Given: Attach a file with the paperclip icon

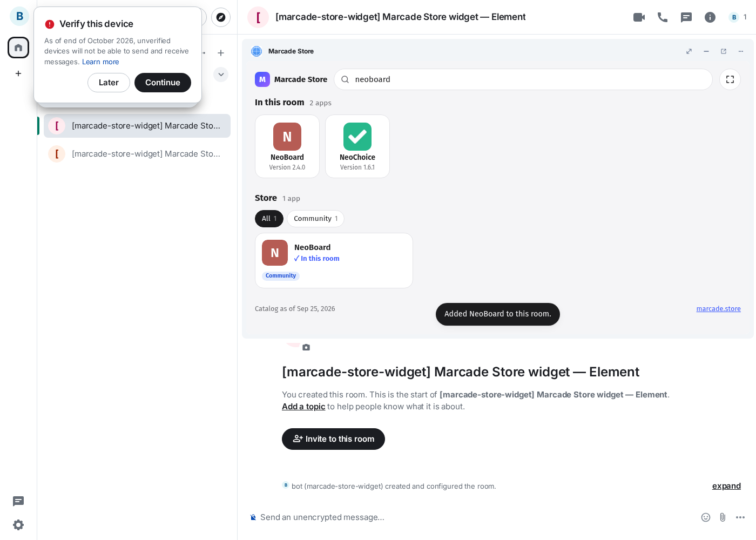Looking at the screenshot, I should pyautogui.click(x=723, y=517).
